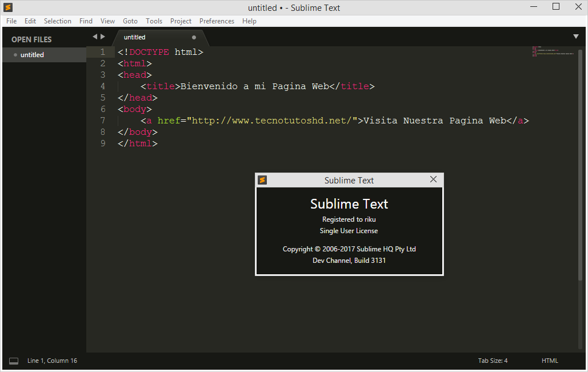Click the next tab right arrow
The image size is (588, 372).
click(103, 37)
